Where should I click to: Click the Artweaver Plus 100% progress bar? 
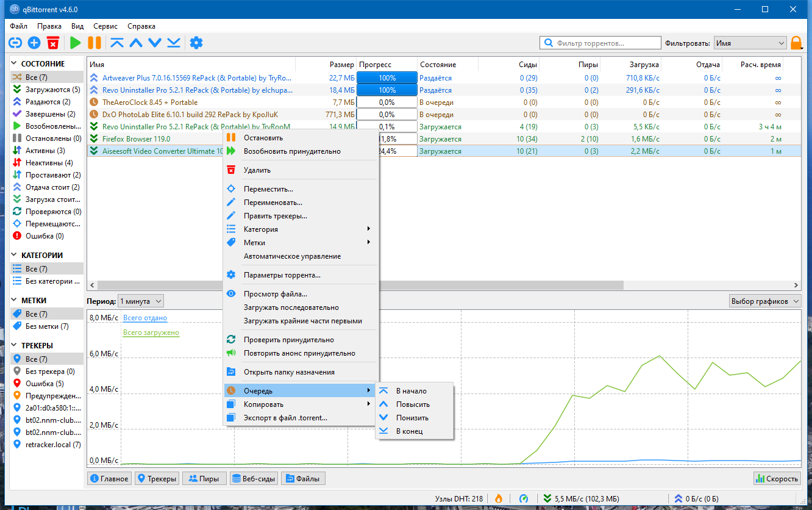click(x=386, y=78)
